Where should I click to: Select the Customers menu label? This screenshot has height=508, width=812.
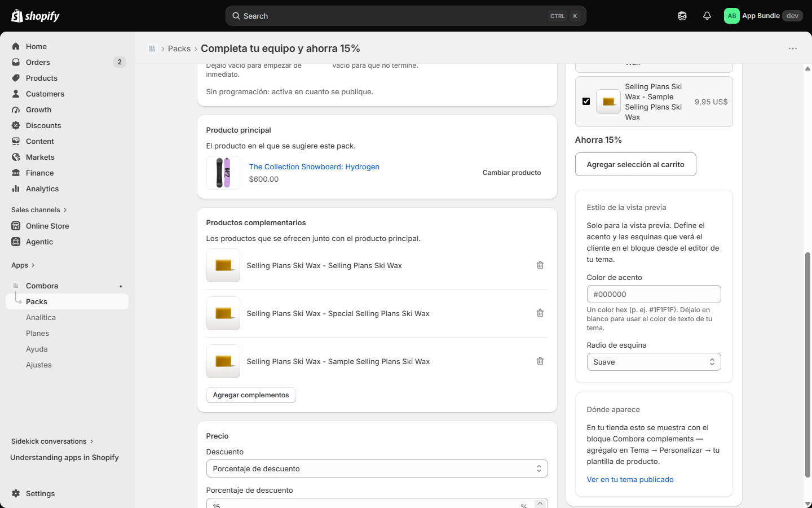(45, 94)
